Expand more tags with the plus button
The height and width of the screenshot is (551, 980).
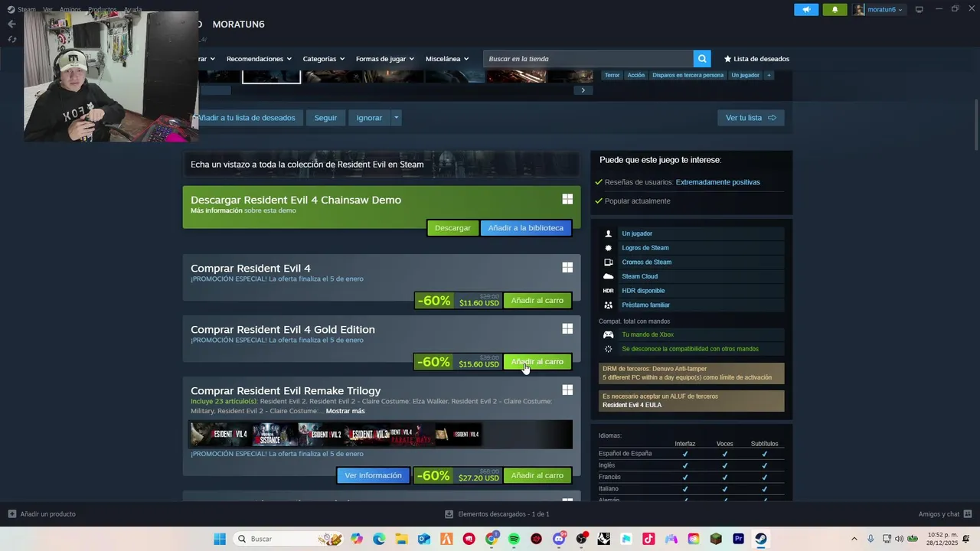tap(769, 75)
